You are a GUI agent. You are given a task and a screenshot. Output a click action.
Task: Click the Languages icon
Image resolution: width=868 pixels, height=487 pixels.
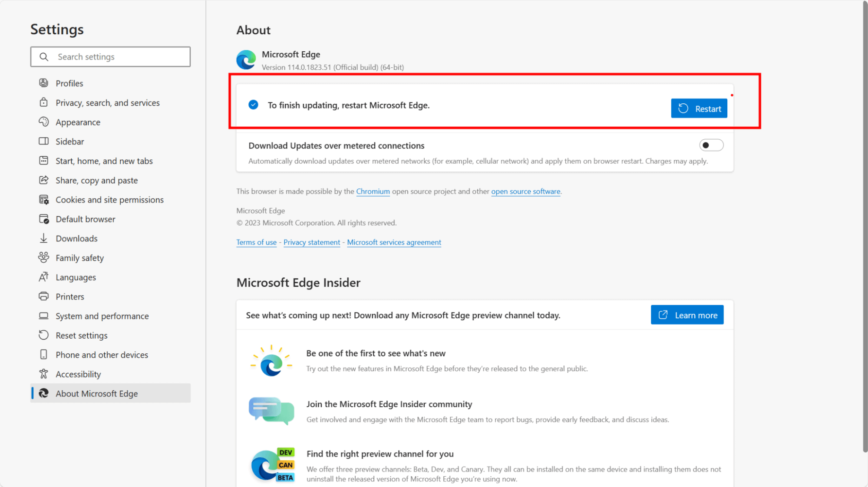(43, 277)
